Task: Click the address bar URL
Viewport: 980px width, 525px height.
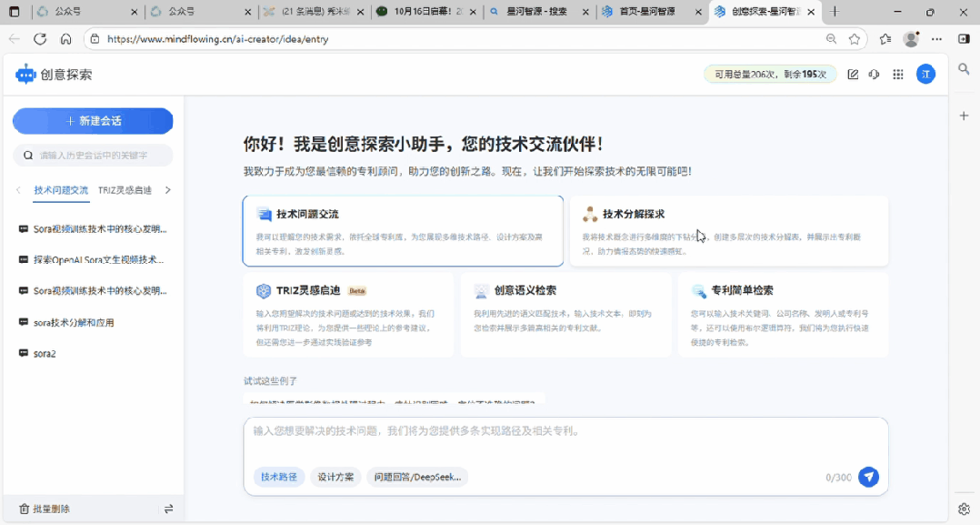Action: pyautogui.click(x=217, y=39)
